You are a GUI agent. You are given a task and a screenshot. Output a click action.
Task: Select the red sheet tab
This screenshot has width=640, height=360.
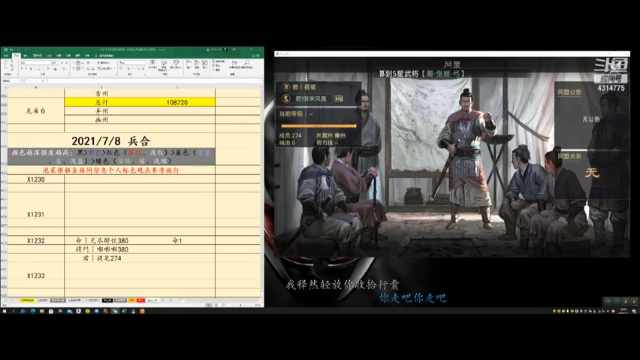pyautogui.click(x=140, y=300)
